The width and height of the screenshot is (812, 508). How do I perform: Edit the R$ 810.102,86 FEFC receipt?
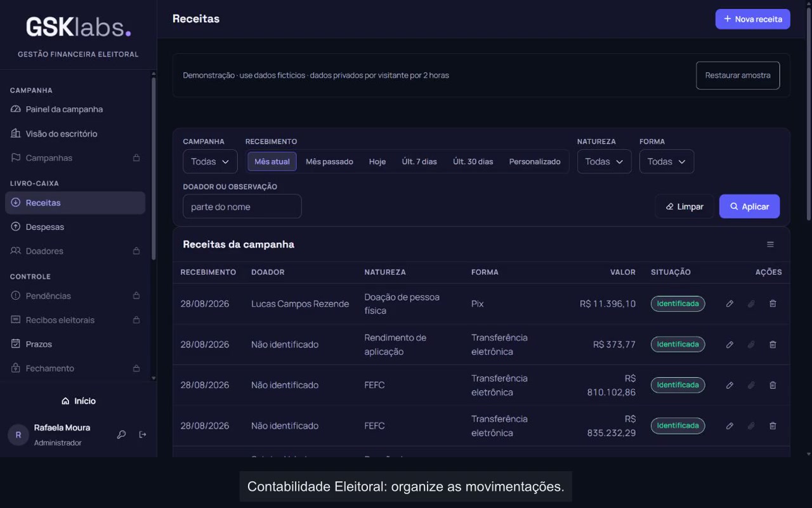click(x=730, y=385)
